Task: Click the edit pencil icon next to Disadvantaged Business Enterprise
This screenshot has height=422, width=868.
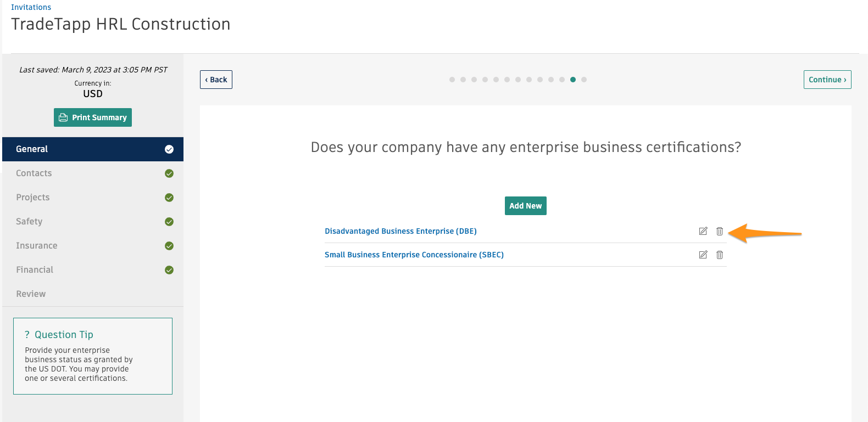Action: click(x=703, y=231)
